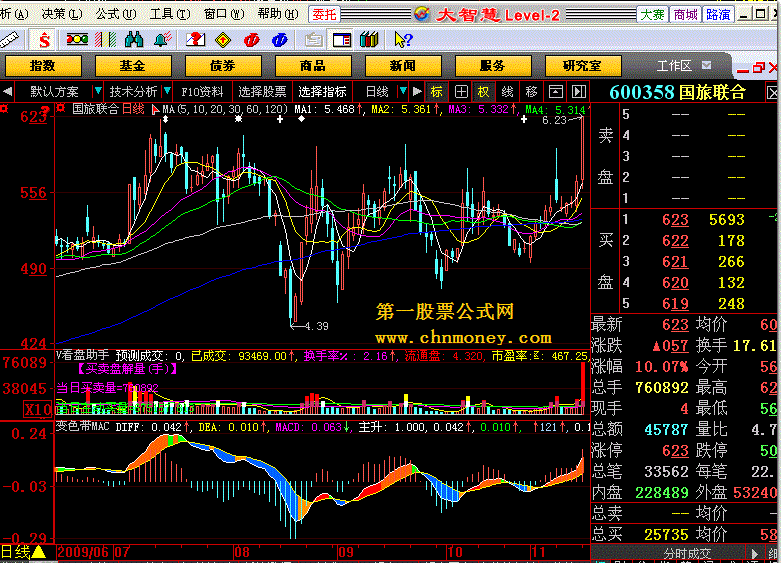Expand the 日线 period dropdown arrow

click(402, 91)
